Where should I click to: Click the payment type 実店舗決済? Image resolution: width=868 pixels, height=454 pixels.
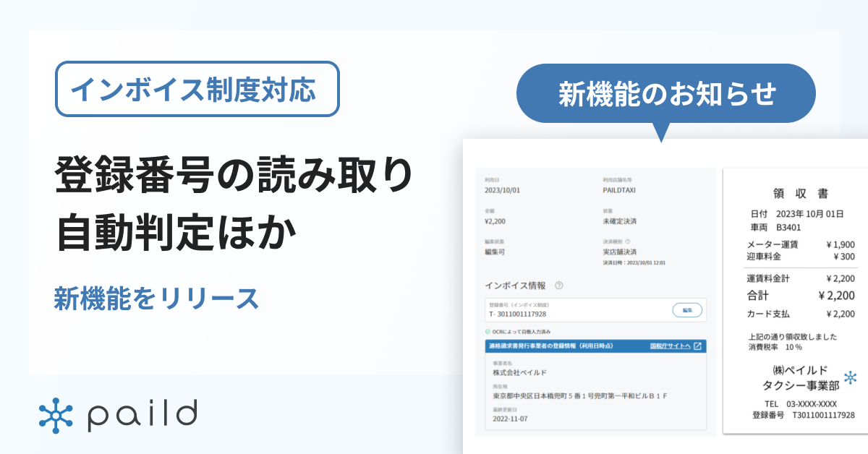[x=620, y=252]
